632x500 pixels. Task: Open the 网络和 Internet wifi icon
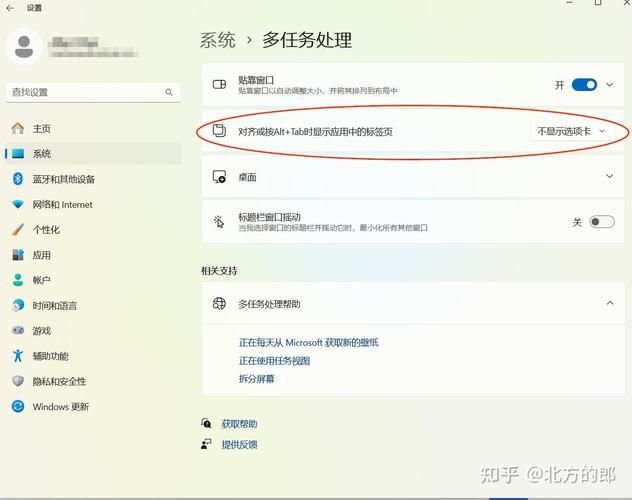pyautogui.click(x=18, y=204)
